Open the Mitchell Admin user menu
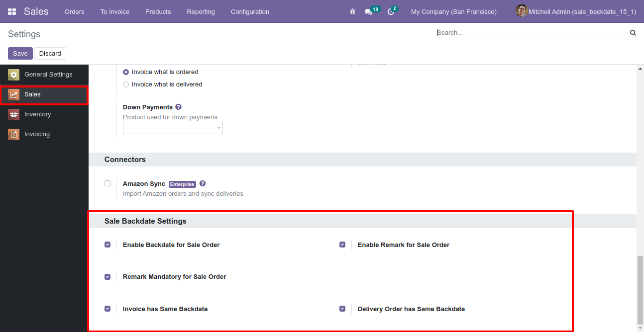 click(576, 11)
